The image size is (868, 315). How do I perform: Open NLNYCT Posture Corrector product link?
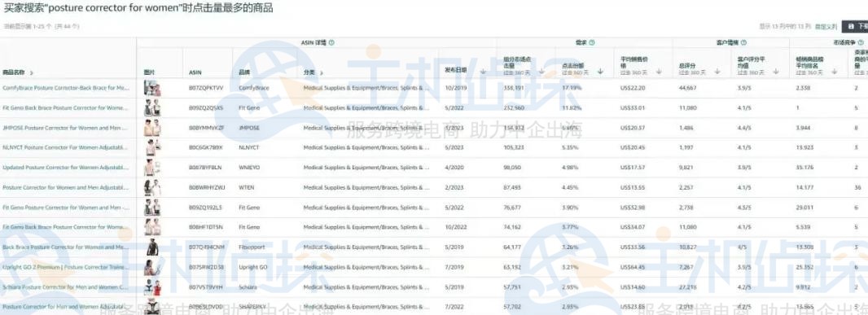click(65, 148)
